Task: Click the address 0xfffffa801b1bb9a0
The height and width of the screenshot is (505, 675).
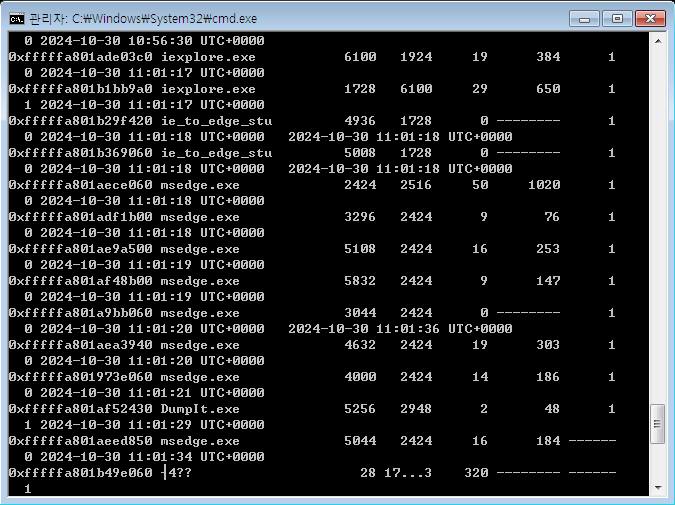Action: [x=81, y=89]
